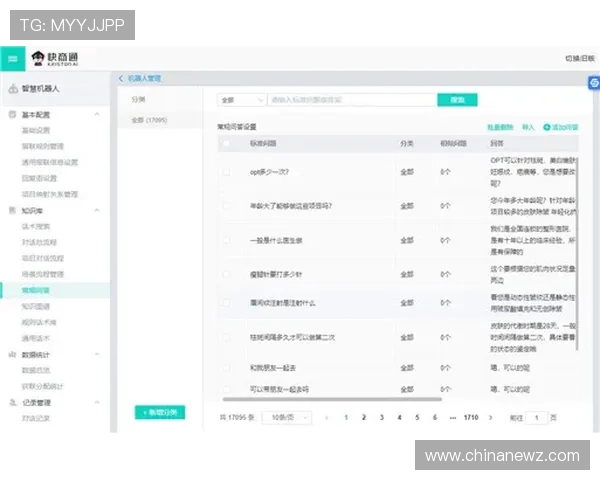Collapse the 数据统计 section chevron
Image resolution: width=600 pixels, height=480 pixels.
[x=97, y=354]
